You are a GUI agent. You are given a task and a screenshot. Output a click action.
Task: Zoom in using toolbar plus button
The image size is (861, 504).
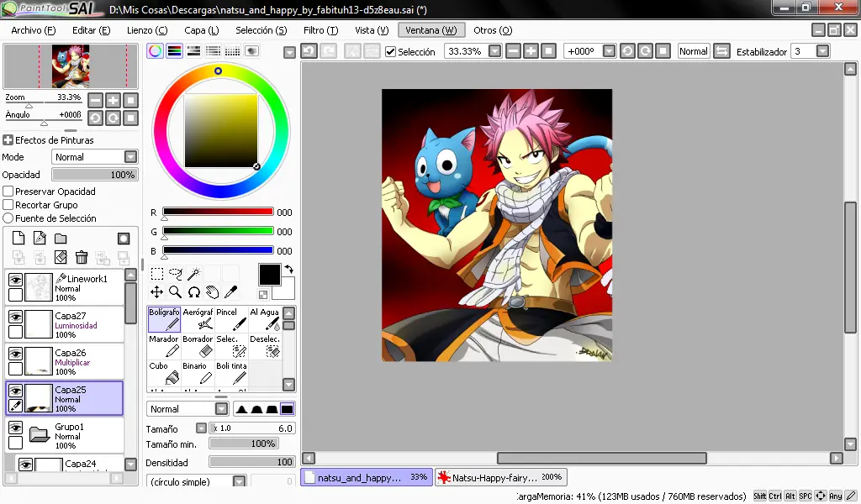531,51
